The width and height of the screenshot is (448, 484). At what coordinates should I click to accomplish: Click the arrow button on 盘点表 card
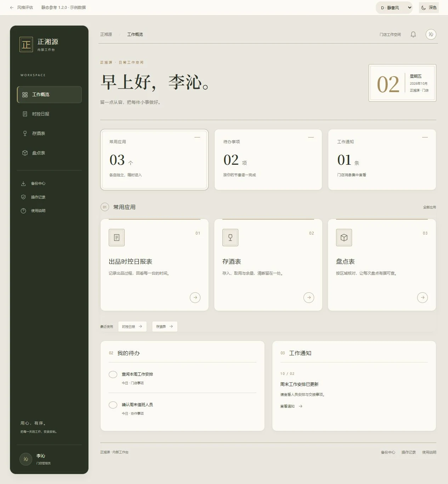(x=423, y=298)
